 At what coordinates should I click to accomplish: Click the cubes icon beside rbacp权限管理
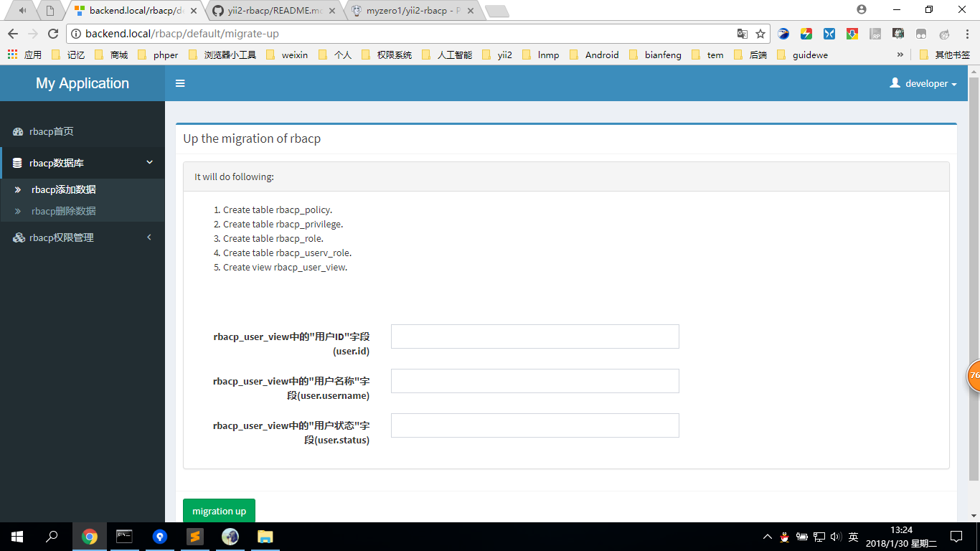click(x=19, y=237)
